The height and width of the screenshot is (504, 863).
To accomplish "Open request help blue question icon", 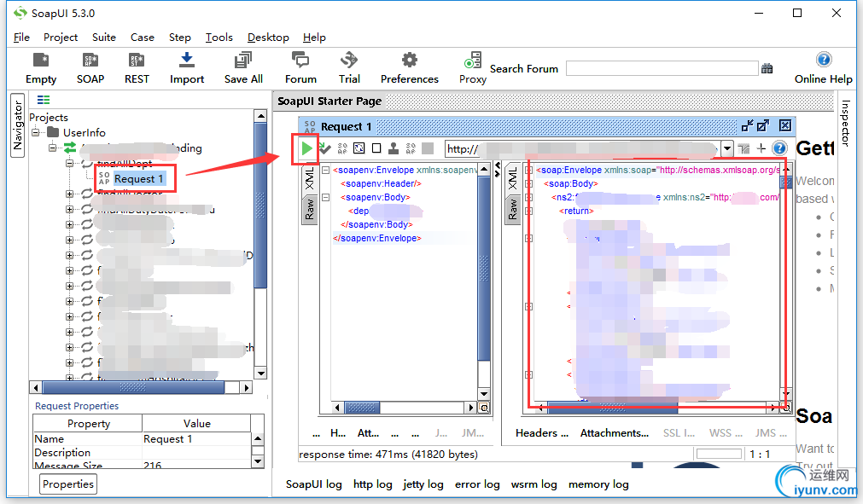I will pos(779,148).
